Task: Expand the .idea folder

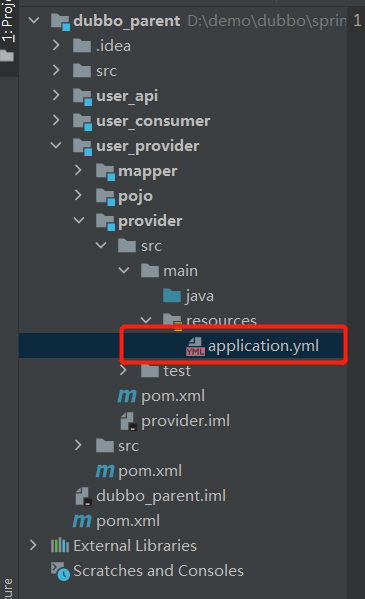Action: click(56, 45)
